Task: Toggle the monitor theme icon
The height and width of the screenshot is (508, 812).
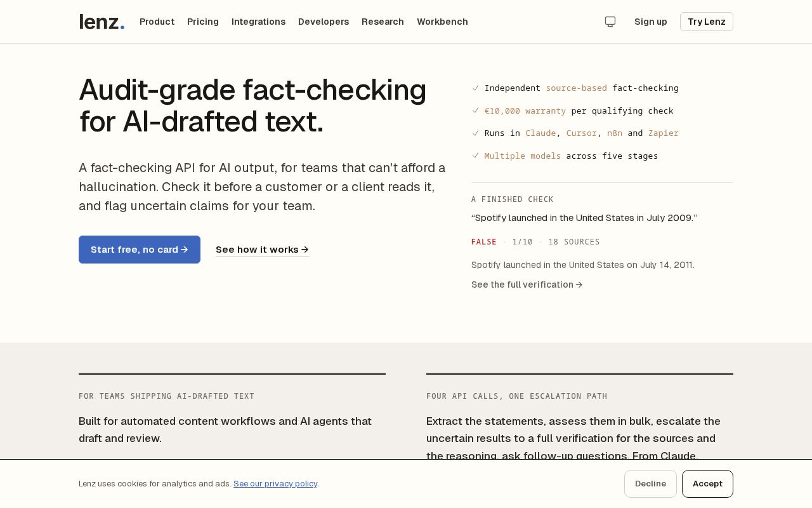Action: (610, 22)
